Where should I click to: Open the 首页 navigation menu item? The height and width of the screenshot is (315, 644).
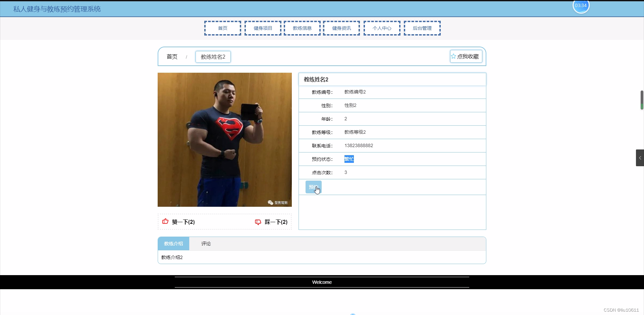222,28
